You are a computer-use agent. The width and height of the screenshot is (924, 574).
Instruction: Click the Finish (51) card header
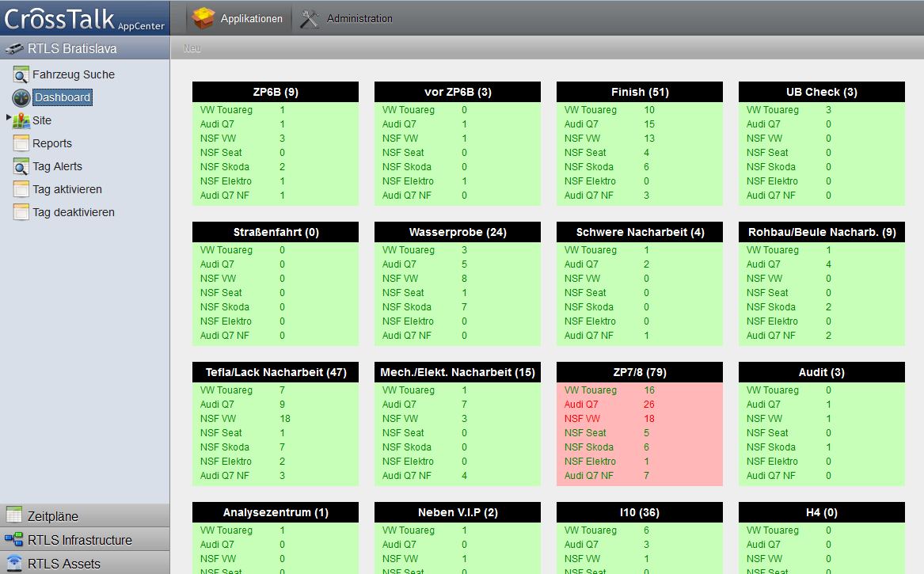point(640,92)
